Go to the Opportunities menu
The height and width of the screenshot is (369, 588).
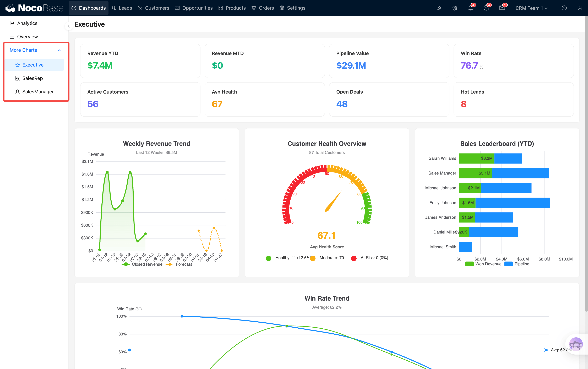[194, 8]
